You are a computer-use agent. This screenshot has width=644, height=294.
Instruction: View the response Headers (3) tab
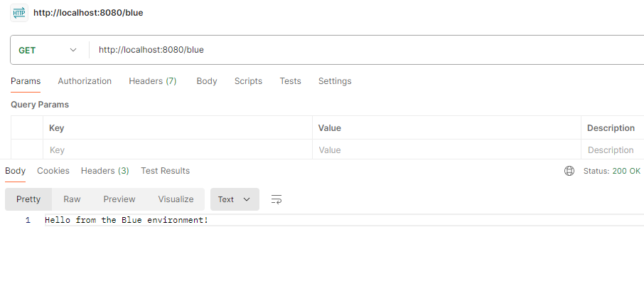(105, 171)
